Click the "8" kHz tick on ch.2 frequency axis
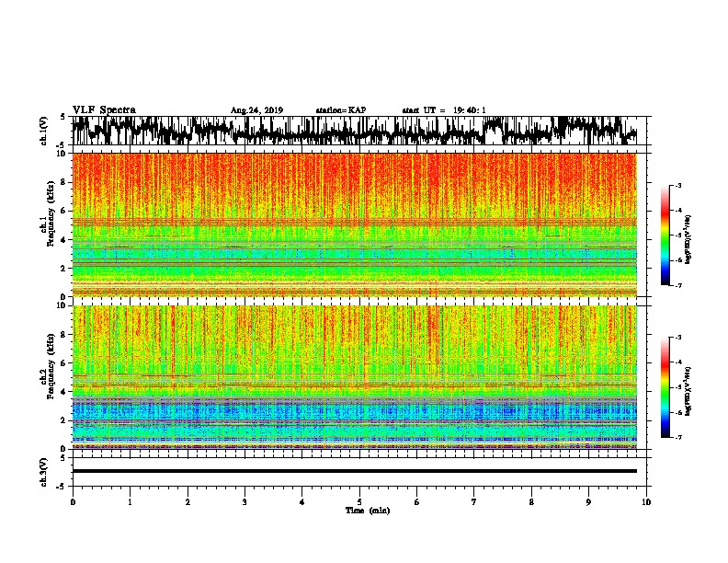728x563 pixels. pos(64,335)
